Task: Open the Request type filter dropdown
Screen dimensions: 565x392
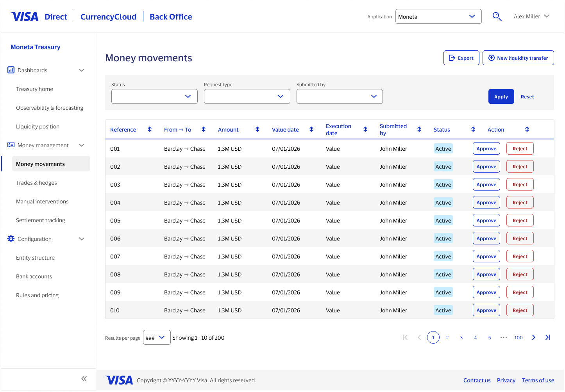Action: click(x=247, y=96)
